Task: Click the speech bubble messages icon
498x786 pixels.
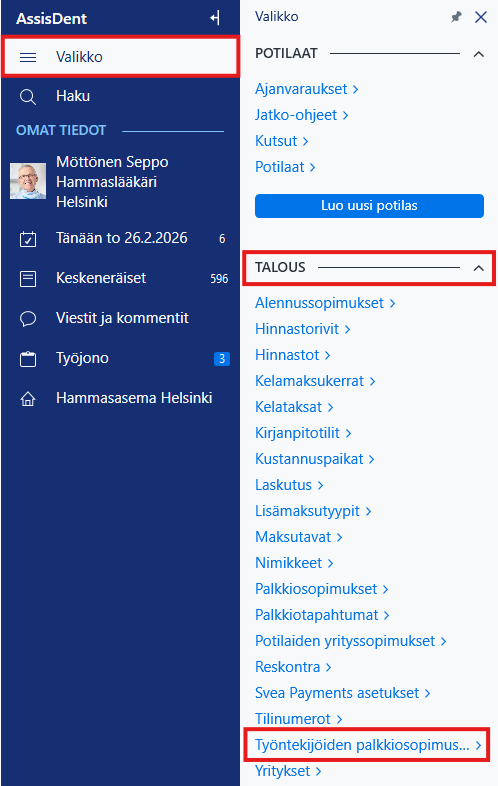Action: point(28,319)
